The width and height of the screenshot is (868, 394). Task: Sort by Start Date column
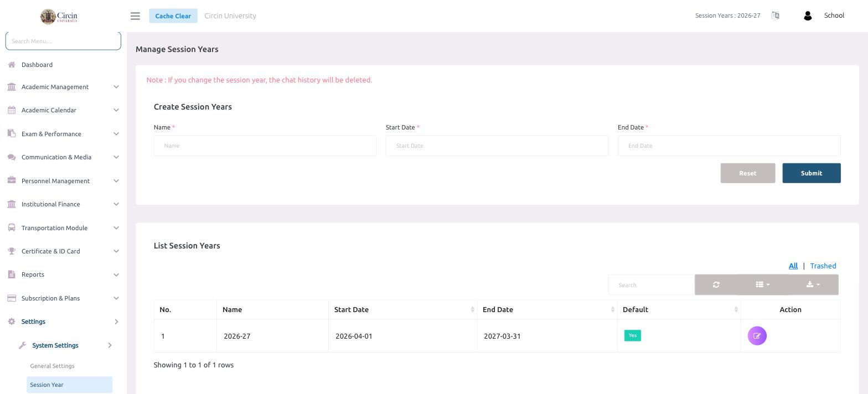click(x=402, y=309)
